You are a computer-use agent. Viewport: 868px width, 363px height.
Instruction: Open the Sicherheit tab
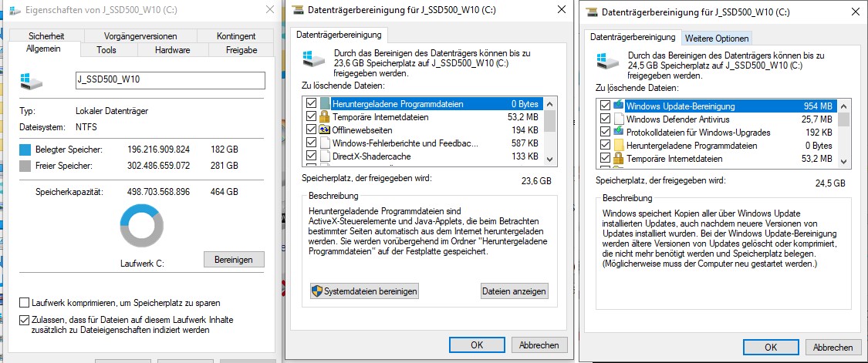(46, 36)
